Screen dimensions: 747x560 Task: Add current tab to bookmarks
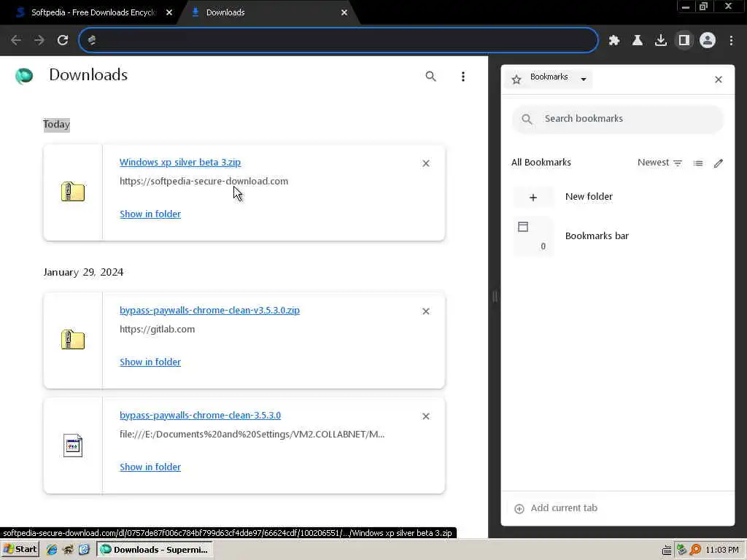pyautogui.click(x=556, y=508)
